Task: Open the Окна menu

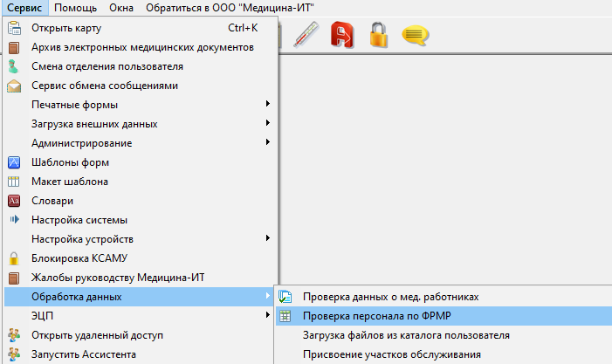Action: point(122,8)
